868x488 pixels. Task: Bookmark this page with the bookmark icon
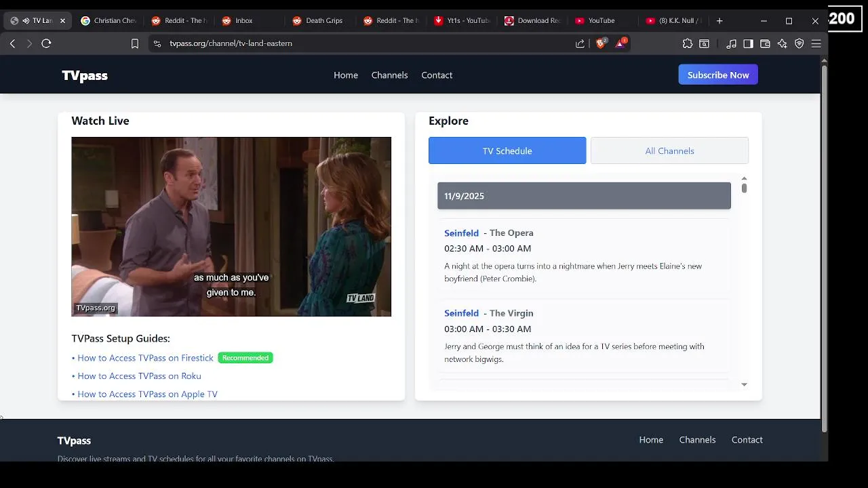pos(135,43)
